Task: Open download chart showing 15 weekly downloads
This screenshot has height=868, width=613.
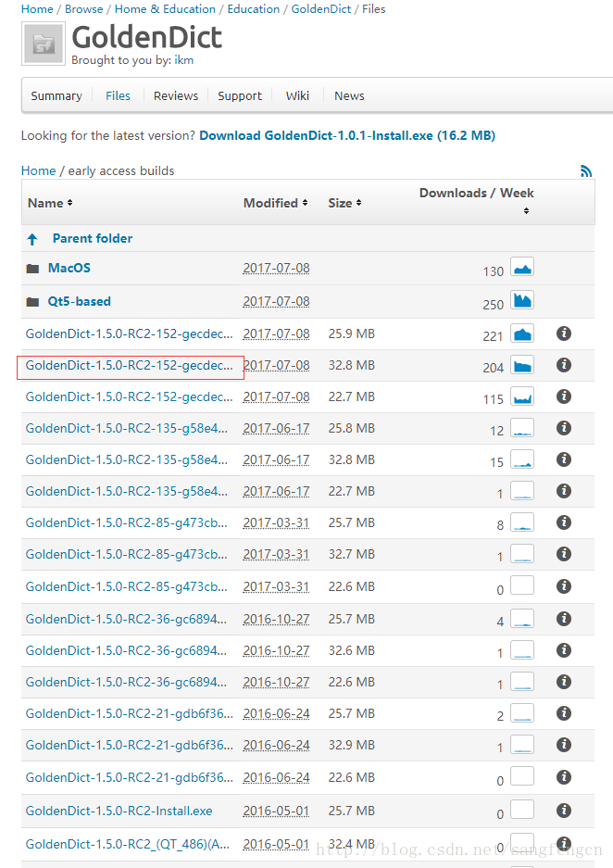Action: [522, 459]
